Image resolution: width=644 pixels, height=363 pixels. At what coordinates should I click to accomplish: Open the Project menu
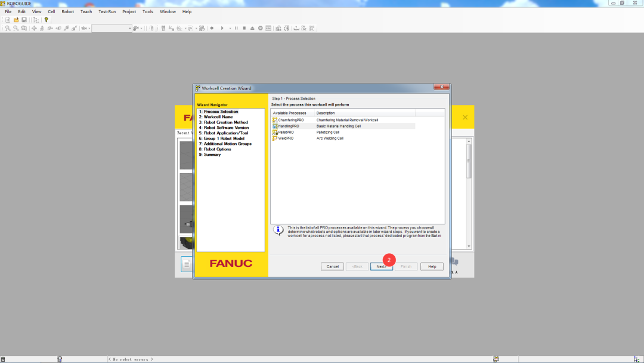click(129, 11)
